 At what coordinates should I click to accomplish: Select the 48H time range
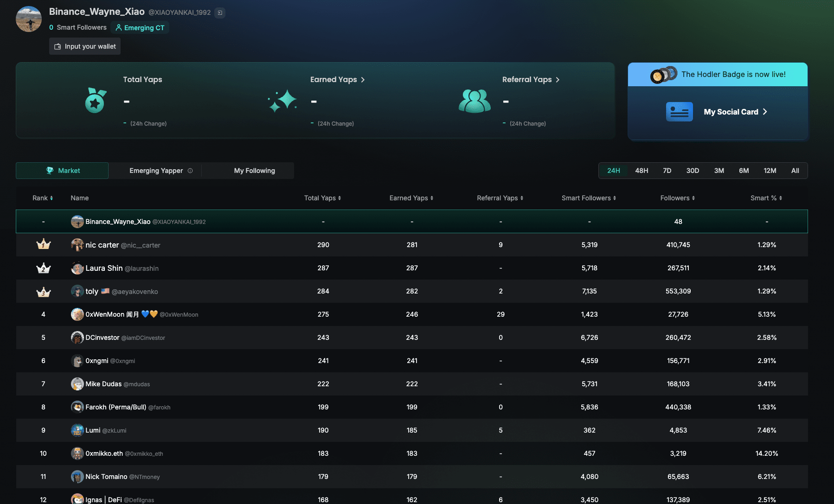(x=642, y=171)
